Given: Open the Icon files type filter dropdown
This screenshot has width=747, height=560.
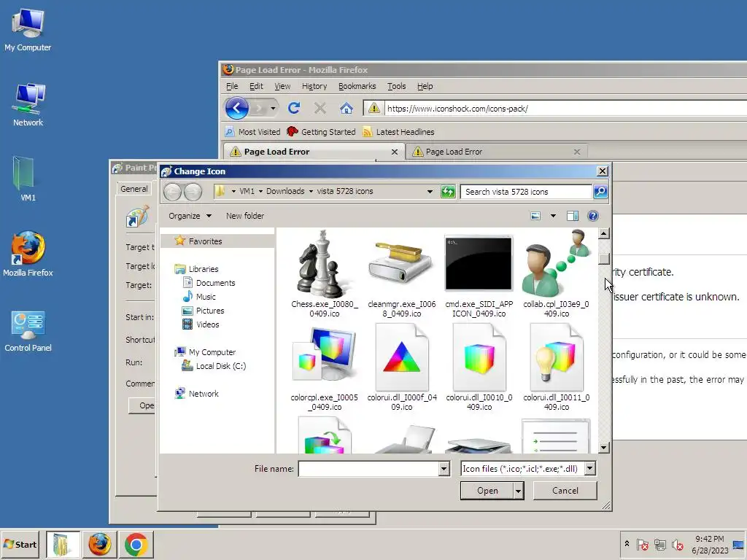Looking at the screenshot, I should click(589, 469).
